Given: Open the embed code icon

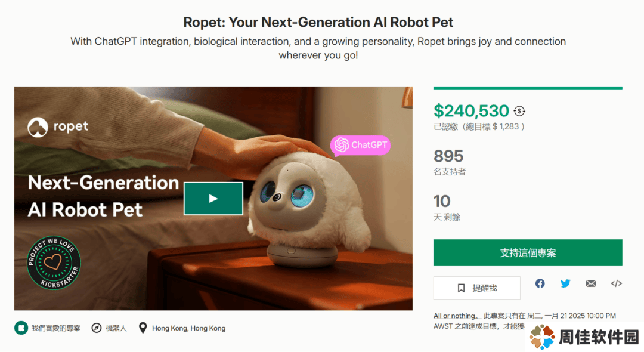Looking at the screenshot, I should [616, 283].
